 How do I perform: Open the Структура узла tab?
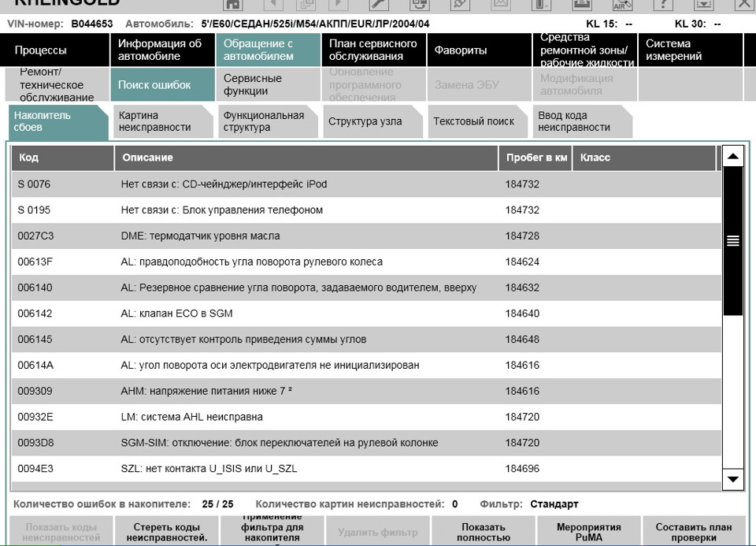pos(373,121)
